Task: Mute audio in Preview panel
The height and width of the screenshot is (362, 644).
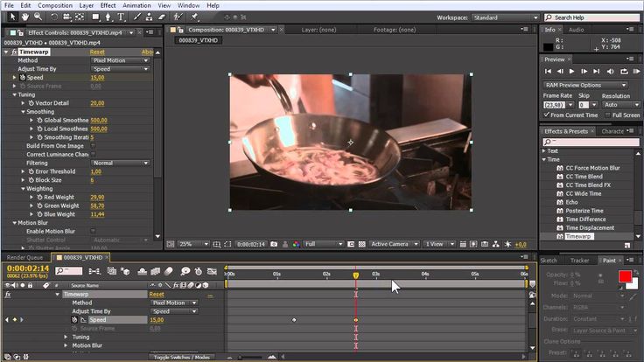Action: [x=611, y=72]
